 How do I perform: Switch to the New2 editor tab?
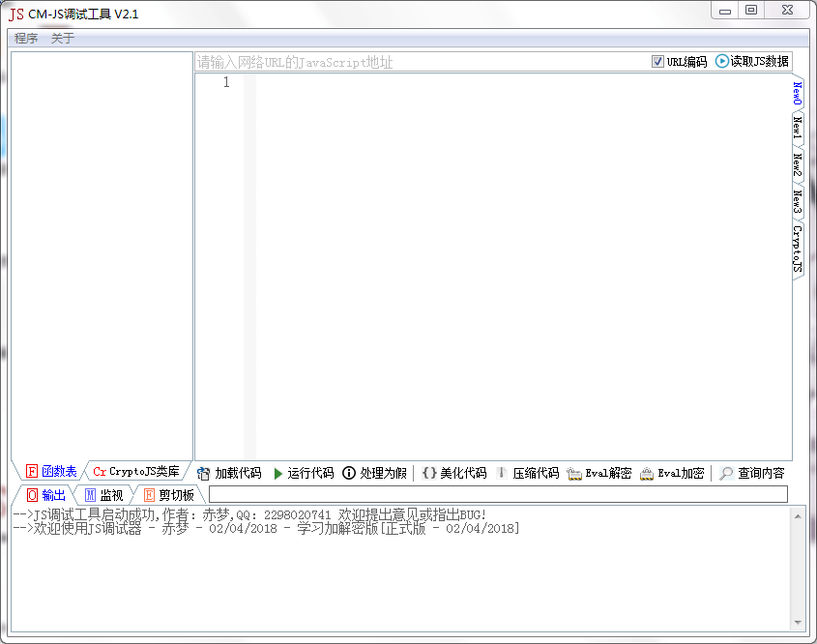[798, 163]
